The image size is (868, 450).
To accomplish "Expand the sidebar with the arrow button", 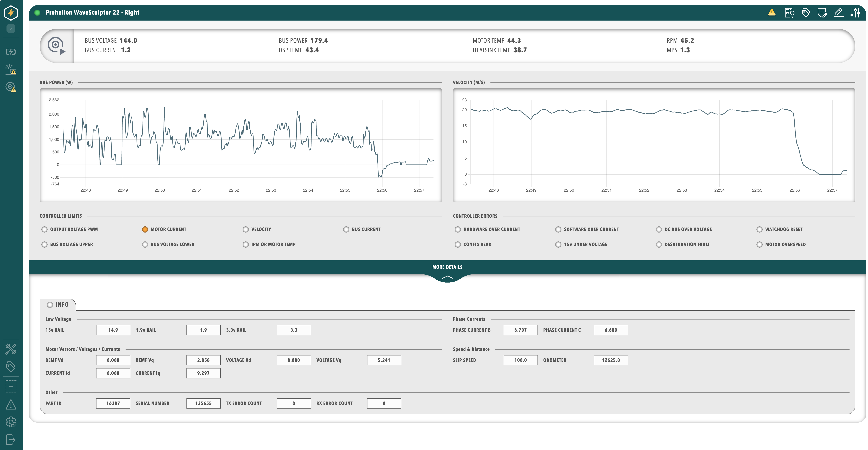I will pyautogui.click(x=11, y=28).
